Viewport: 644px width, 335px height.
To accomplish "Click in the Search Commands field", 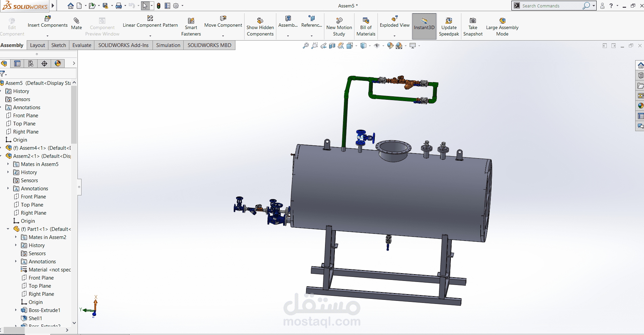I will [551, 6].
